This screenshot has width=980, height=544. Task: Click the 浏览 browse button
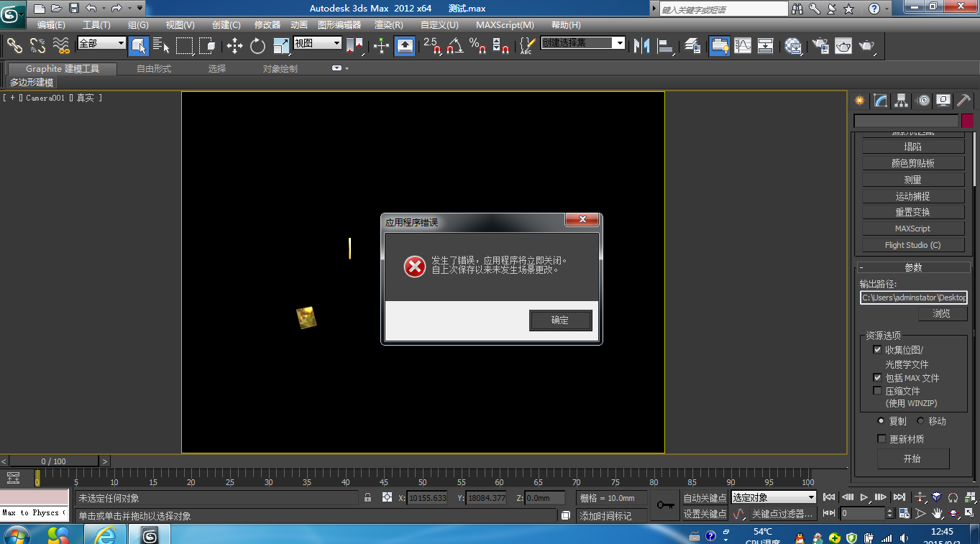pos(942,313)
